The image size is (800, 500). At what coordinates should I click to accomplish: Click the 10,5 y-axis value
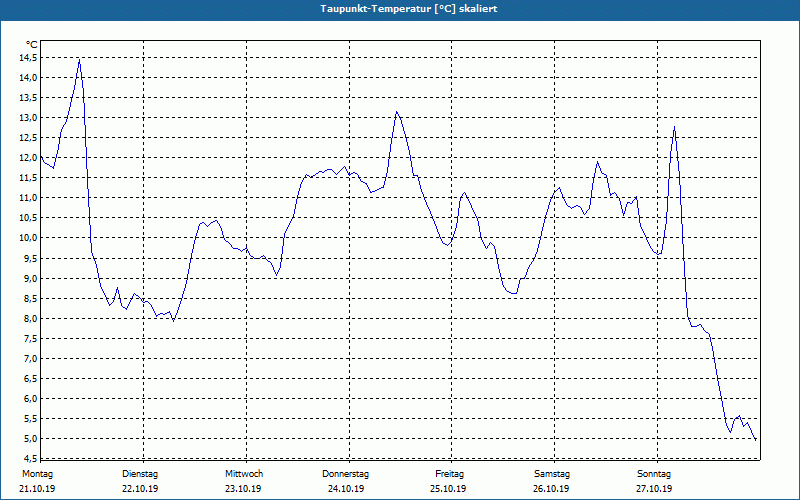point(29,218)
